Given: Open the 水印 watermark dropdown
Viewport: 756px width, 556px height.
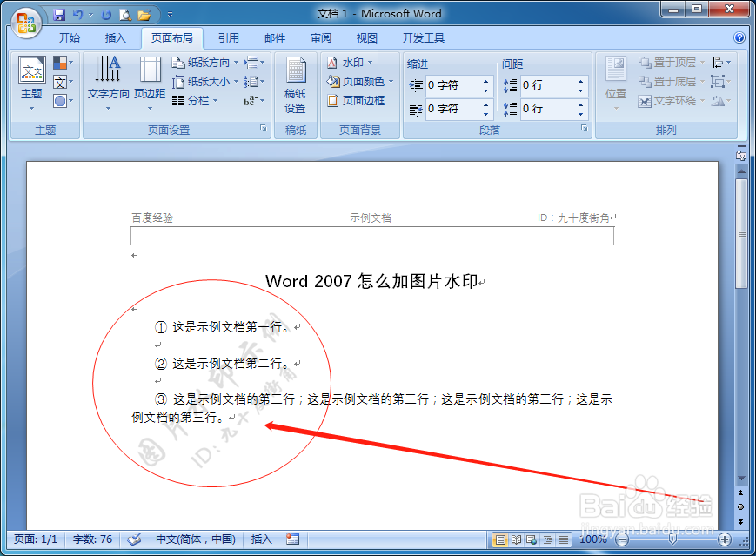Looking at the screenshot, I should point(350,63).
